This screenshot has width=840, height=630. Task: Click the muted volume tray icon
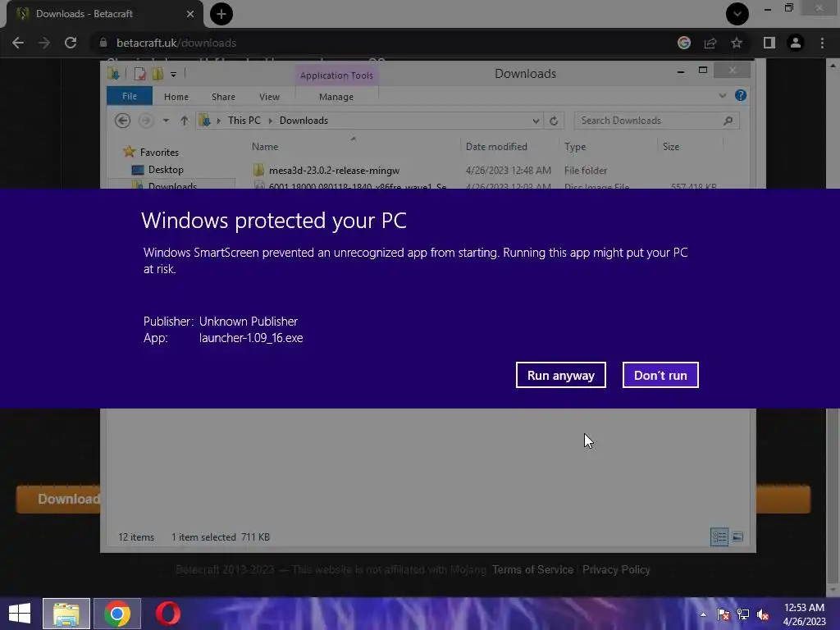[x=763, y=614]
